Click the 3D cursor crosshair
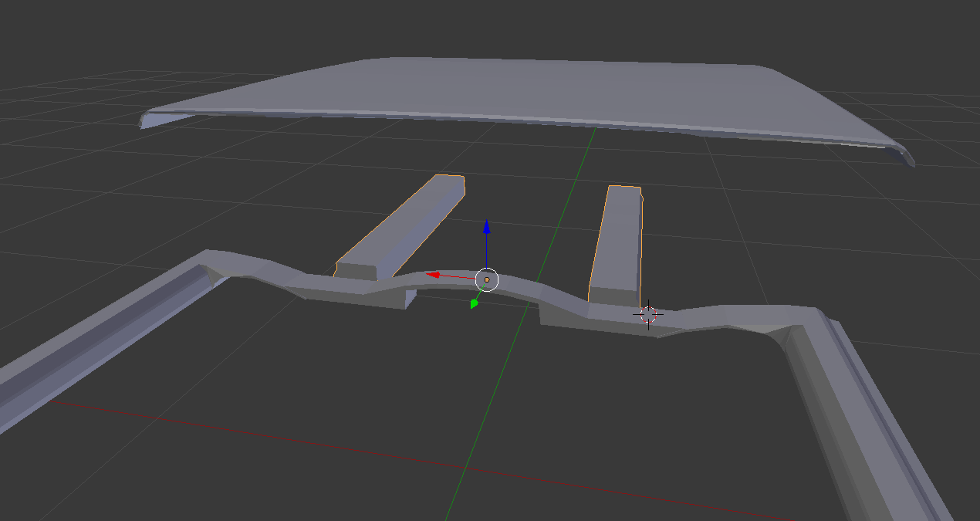 648,314
